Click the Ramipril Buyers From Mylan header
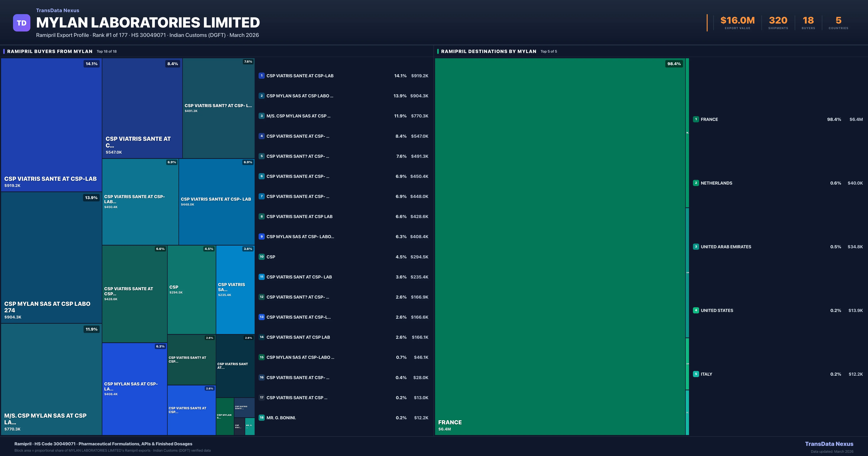868x456 pixels. [50, 51]
